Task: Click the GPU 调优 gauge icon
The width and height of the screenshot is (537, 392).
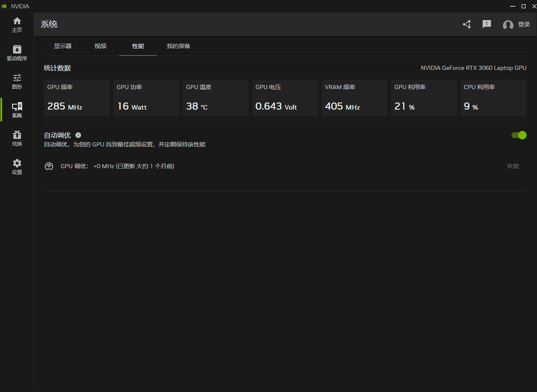Action: 49,167
